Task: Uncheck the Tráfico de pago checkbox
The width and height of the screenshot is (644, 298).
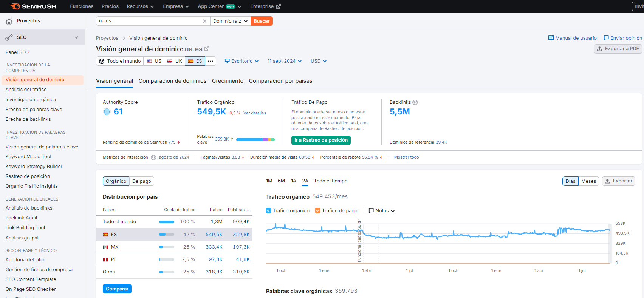Action: pyautogui.click(x=318, y=211)
